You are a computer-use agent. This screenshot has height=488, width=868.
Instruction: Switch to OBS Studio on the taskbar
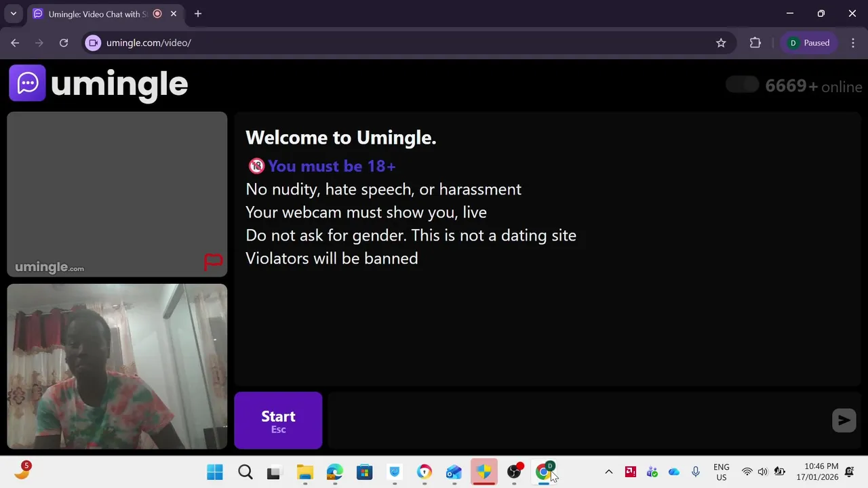click(x=515, y=472)
